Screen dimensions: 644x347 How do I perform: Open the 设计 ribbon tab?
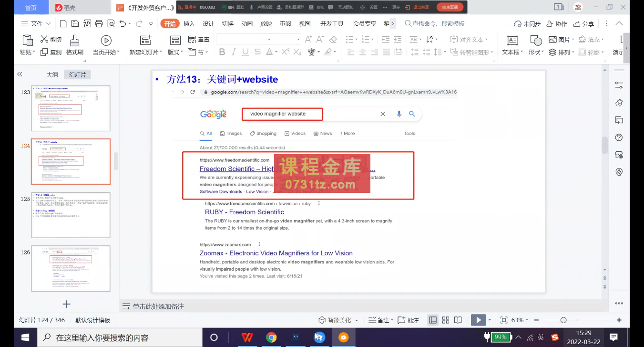pos(208,24)
